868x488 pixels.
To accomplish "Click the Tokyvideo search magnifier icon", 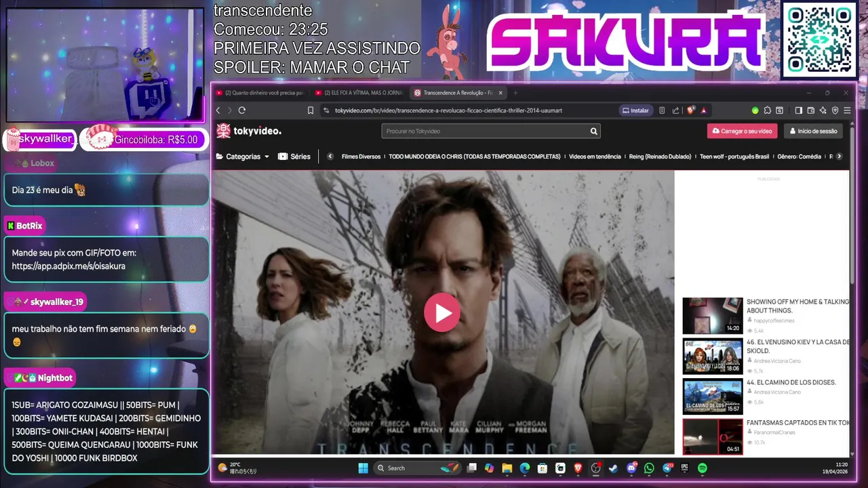I will pyautogui.click(x=593, y=131).
